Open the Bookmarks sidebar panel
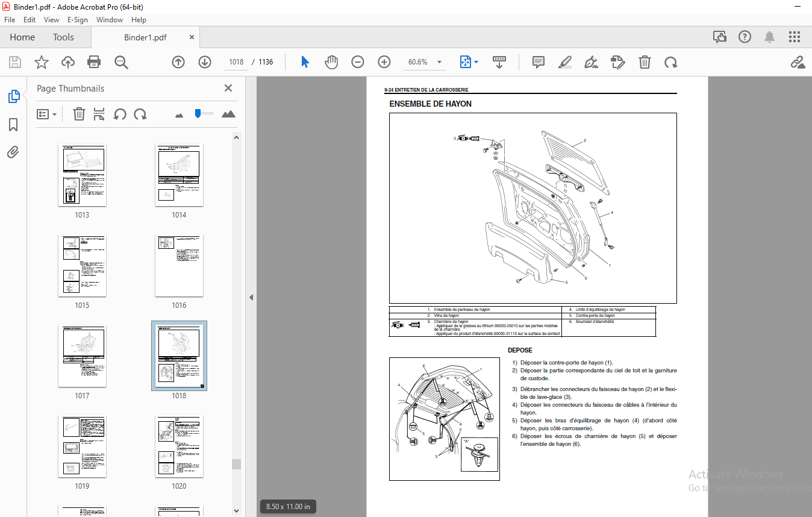This screenshot has width=812, height=517. click(x=13, y=124)
